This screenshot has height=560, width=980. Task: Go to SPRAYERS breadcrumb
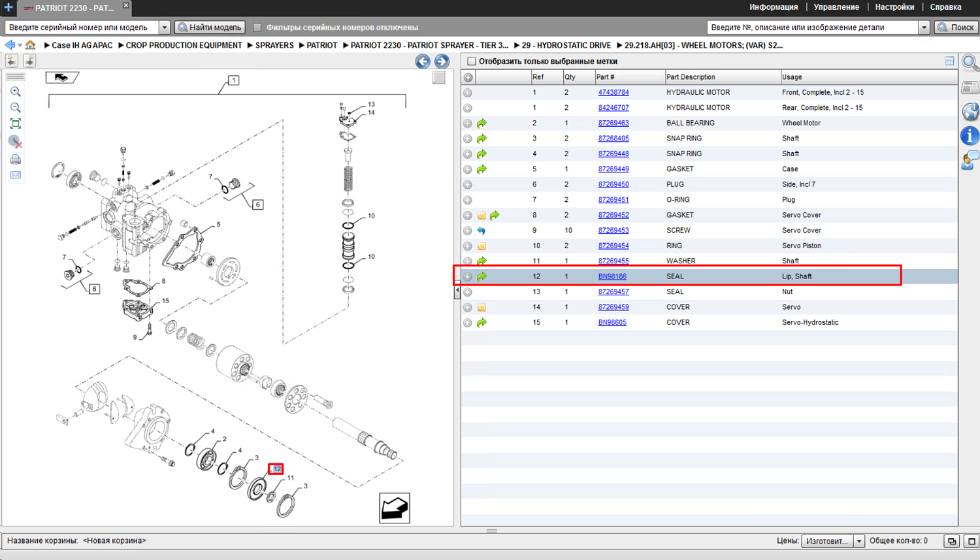[x=274, y=45]
